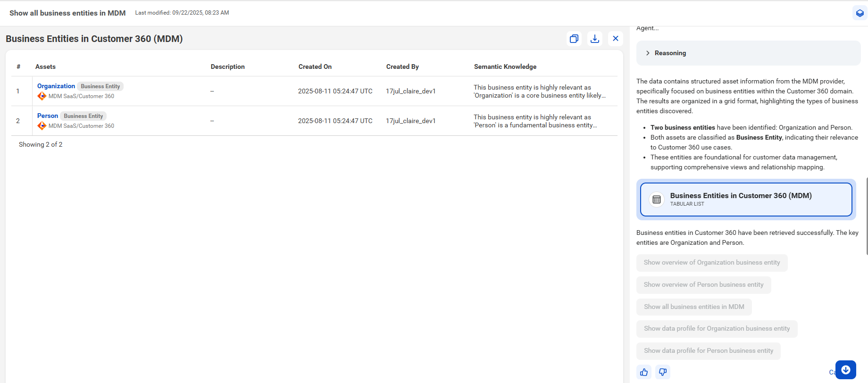This screenshot has width=868, height=383.
Task: Select Show overview of Organization business entity
Action: 712,263
